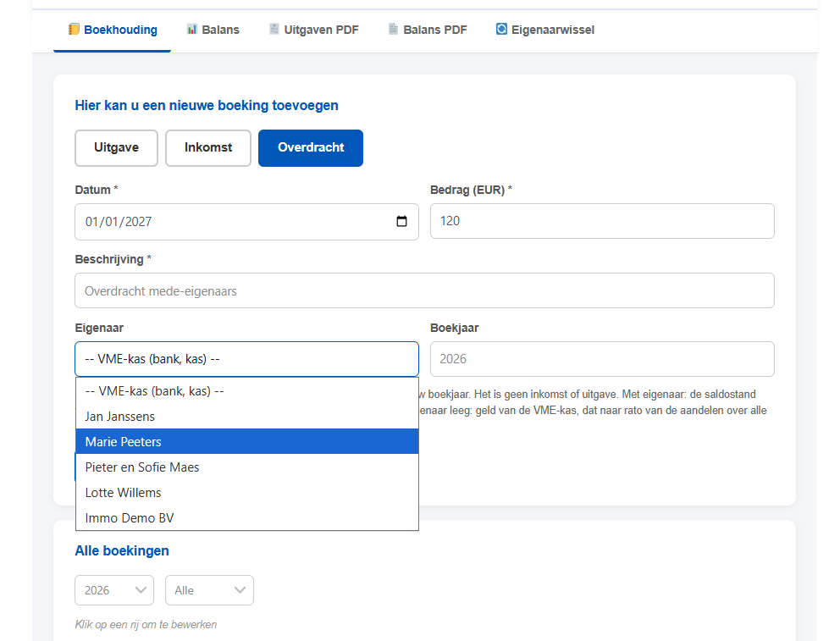Click the hint 'Klik op een rij om te bewerken'
Viewport: 840px width, 641px height.
(146, 624)
